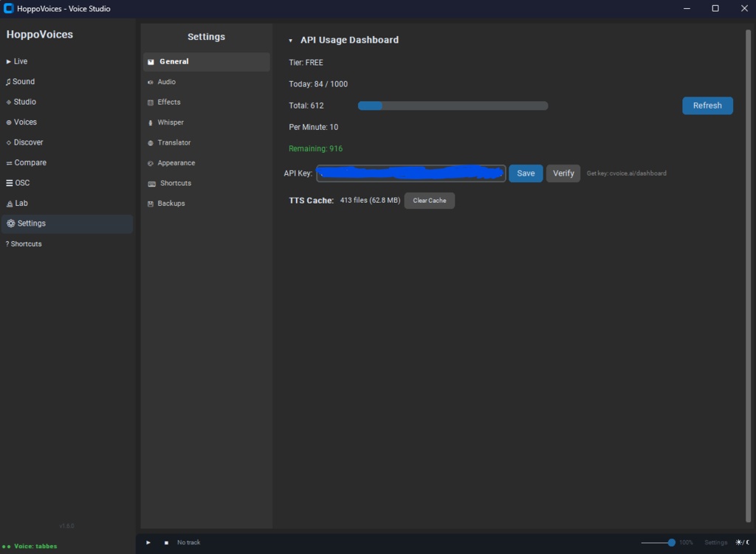Open the Live section in sidebar
Screen dimensions: 756x554
coord(67,61)
